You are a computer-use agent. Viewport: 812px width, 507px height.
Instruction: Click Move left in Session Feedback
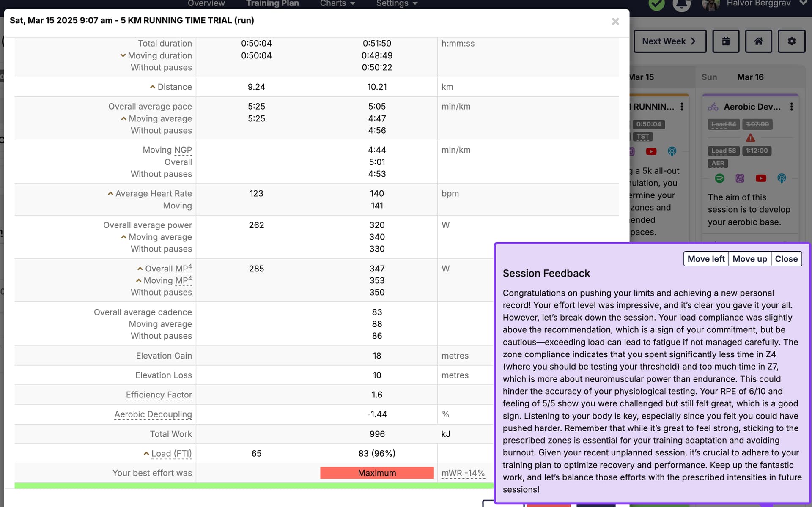click(706, 259)
